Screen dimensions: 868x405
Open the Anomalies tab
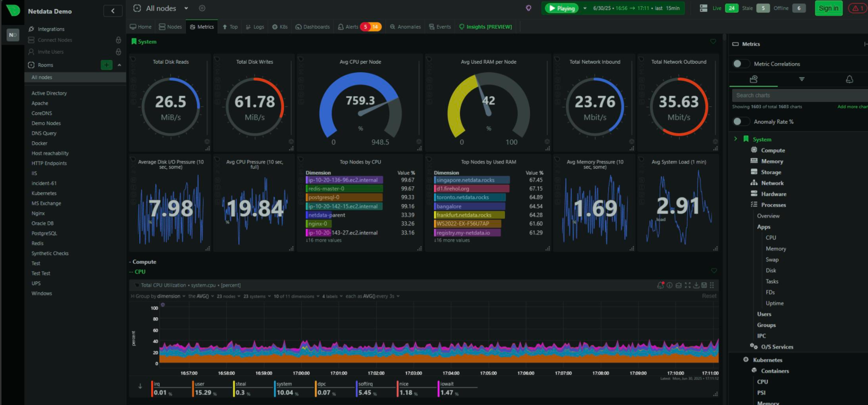(x=405, y=27)
